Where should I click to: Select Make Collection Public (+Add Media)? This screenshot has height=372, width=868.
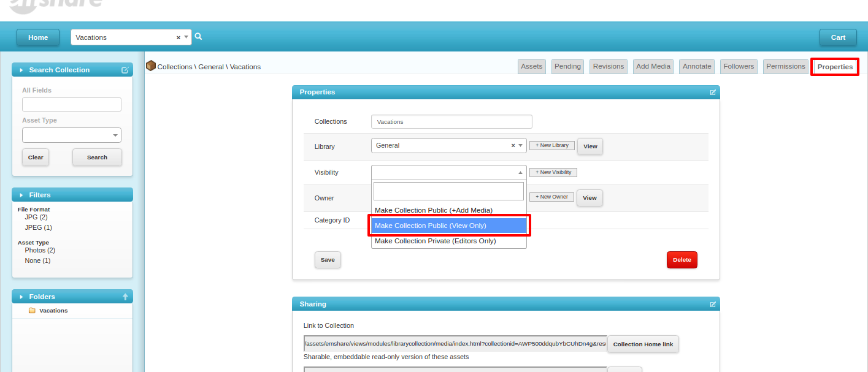[x=449, y=210]
